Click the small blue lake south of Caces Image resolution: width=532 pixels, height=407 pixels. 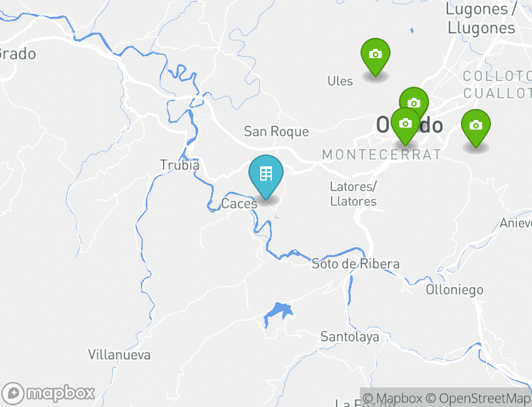click(278, 312)
